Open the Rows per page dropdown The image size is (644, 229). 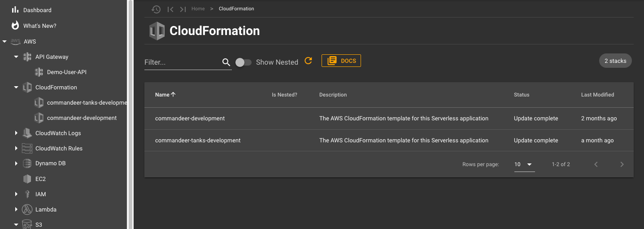point(524,164)
